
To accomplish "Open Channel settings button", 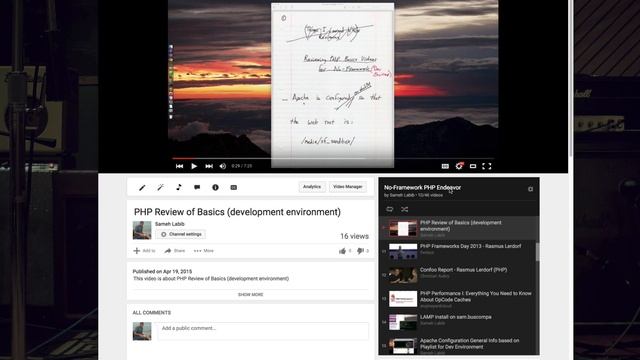I will pos(180,234).
